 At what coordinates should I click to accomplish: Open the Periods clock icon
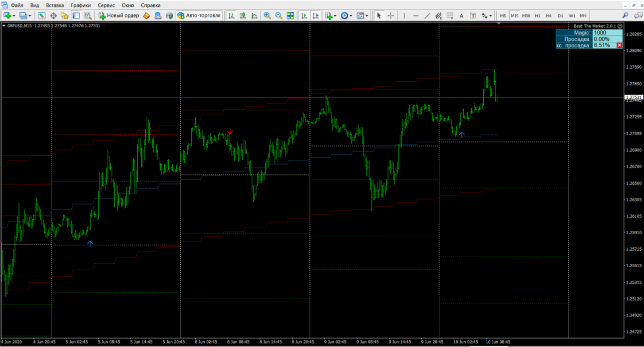pyautogui.click(x=344, y=15)
